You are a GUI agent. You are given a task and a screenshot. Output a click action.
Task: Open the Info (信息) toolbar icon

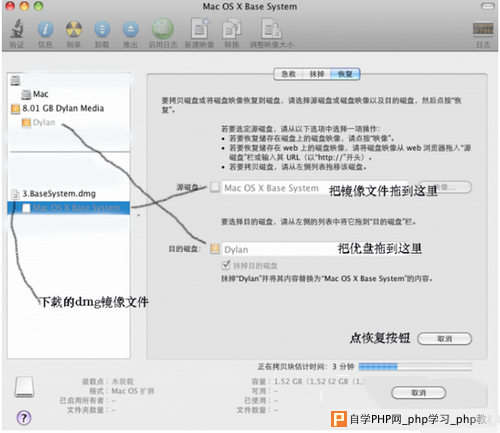pos(45,29)
